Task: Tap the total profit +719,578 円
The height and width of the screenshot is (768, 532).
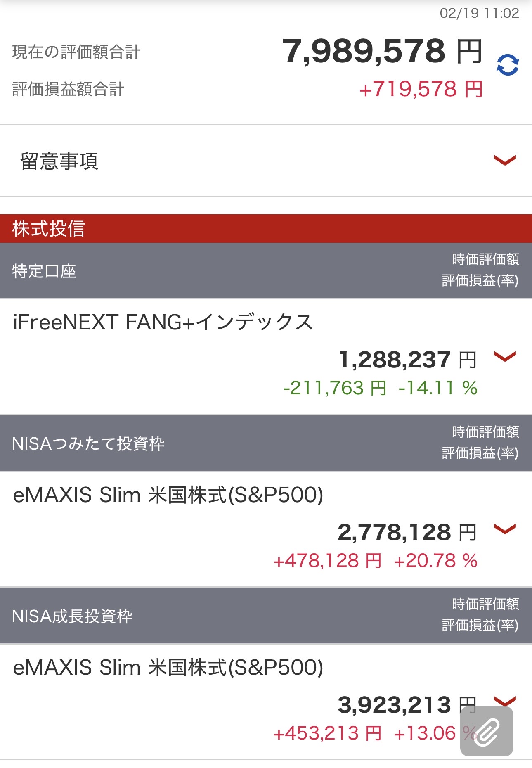Action: tap(421, 89)
